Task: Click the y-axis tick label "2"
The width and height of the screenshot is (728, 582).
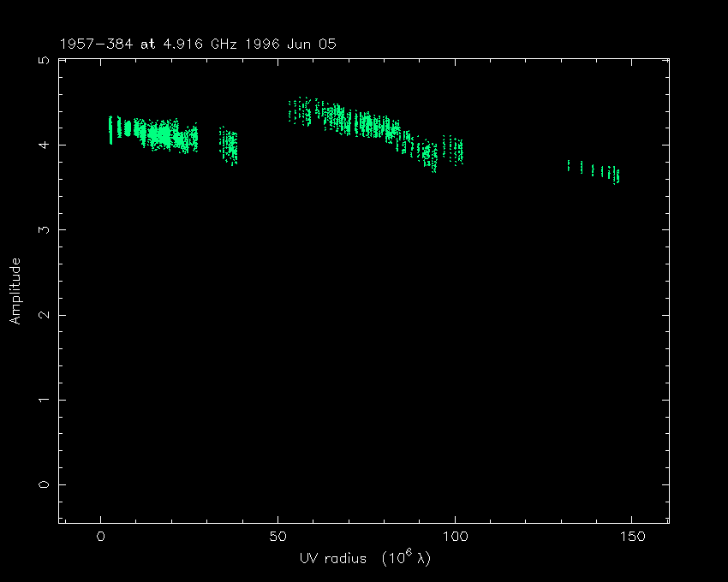Action: [x=43, y=315]
